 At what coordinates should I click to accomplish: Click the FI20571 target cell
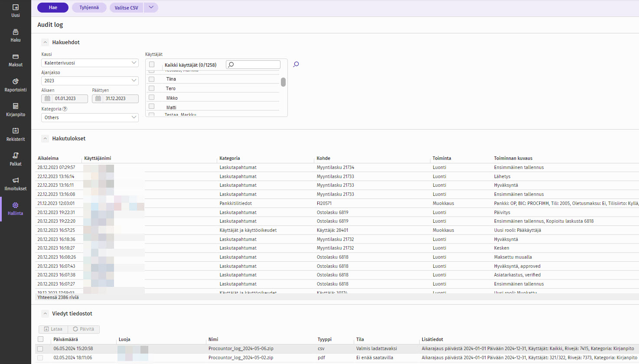point(324,203)
